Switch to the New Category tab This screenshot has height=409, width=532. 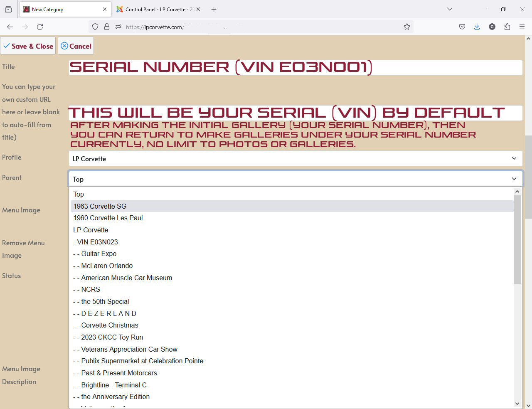tap(65, 9)
